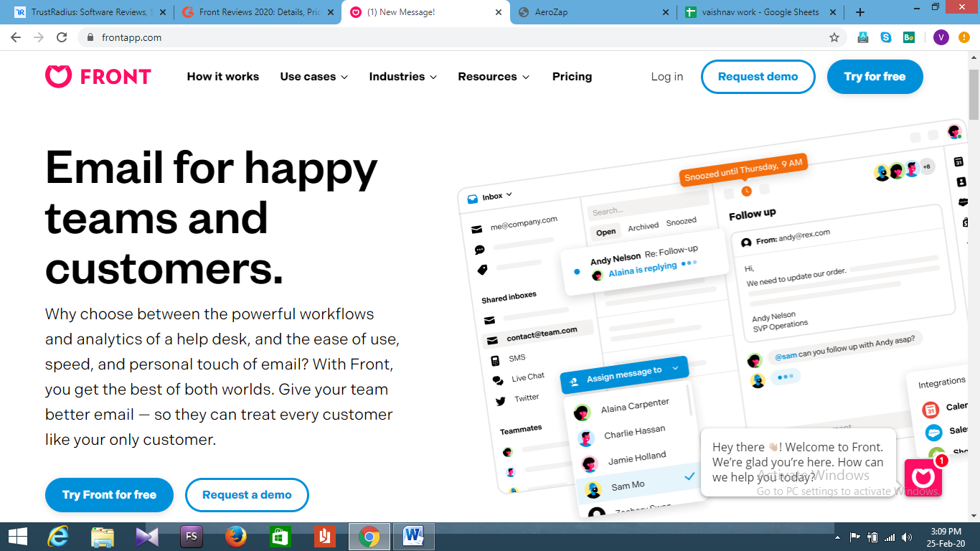This screenshot has height=551, width=980.
Task: Click Request demo in header
Action: point(758,77)
